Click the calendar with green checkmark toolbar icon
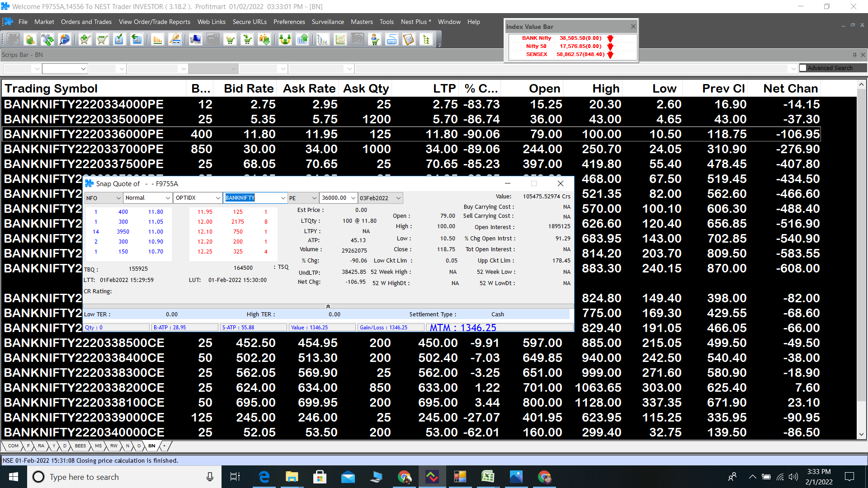Image resolution: width=868 pixels, height=488 pixels. [119, 40]
